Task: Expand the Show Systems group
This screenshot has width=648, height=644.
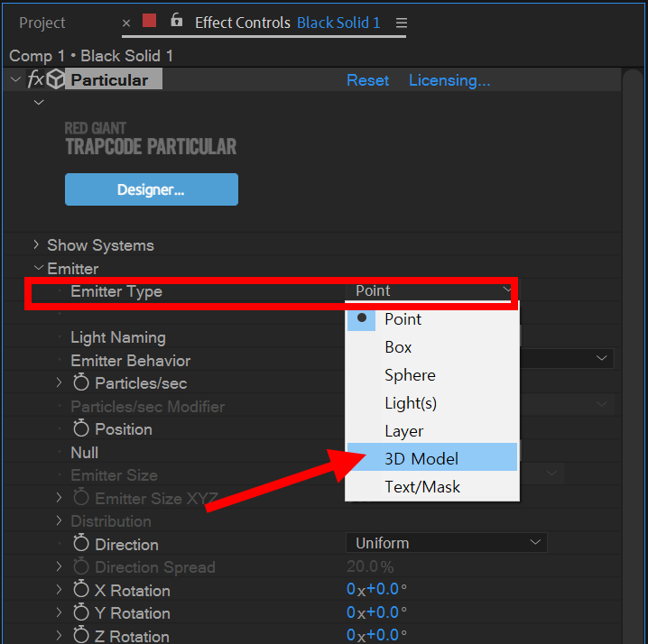Action: pyautogui.click(x=36, y=244)
